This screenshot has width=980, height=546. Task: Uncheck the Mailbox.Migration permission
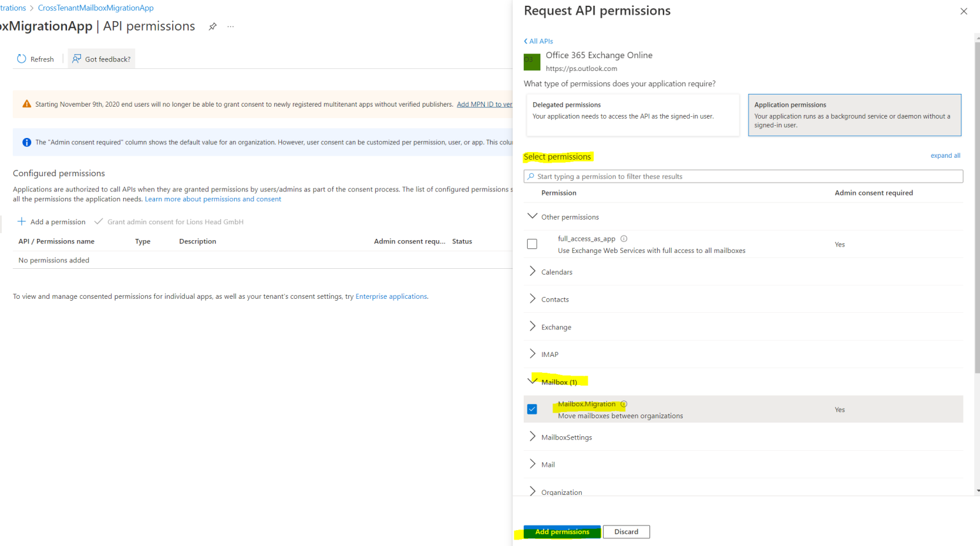[532, 409]
